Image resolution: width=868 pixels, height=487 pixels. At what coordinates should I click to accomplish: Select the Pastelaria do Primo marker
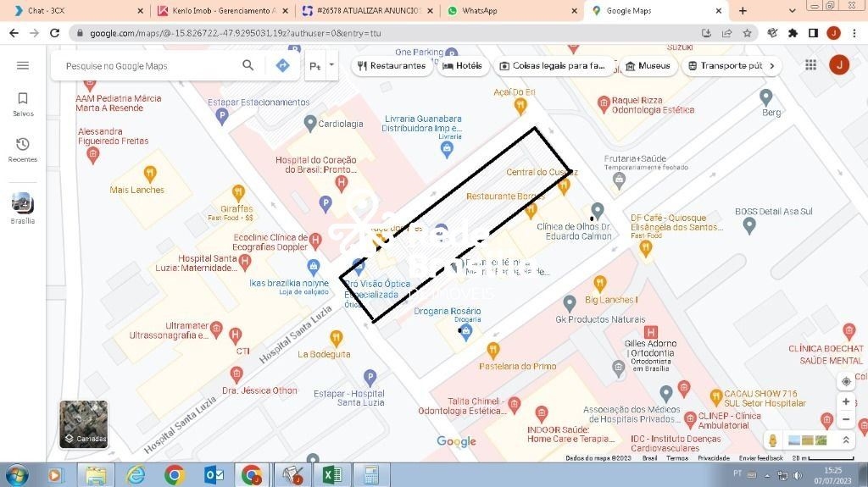tap(493, 351)
